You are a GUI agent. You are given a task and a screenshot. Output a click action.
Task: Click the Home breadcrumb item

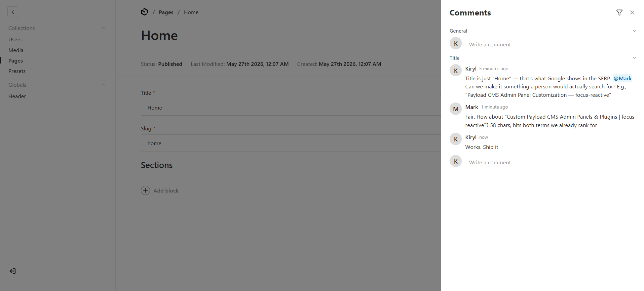[x=191, y=12]
